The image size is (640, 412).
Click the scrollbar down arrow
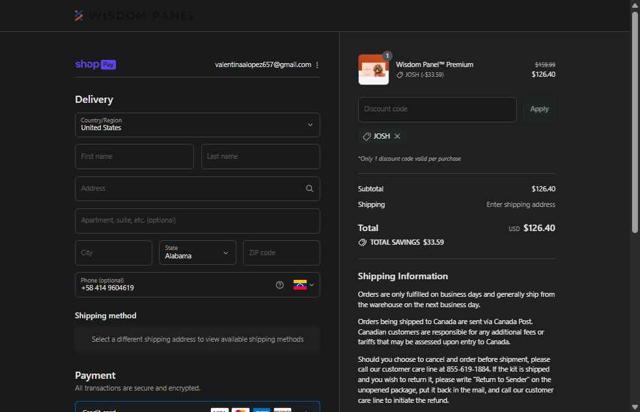coord(635,407)
